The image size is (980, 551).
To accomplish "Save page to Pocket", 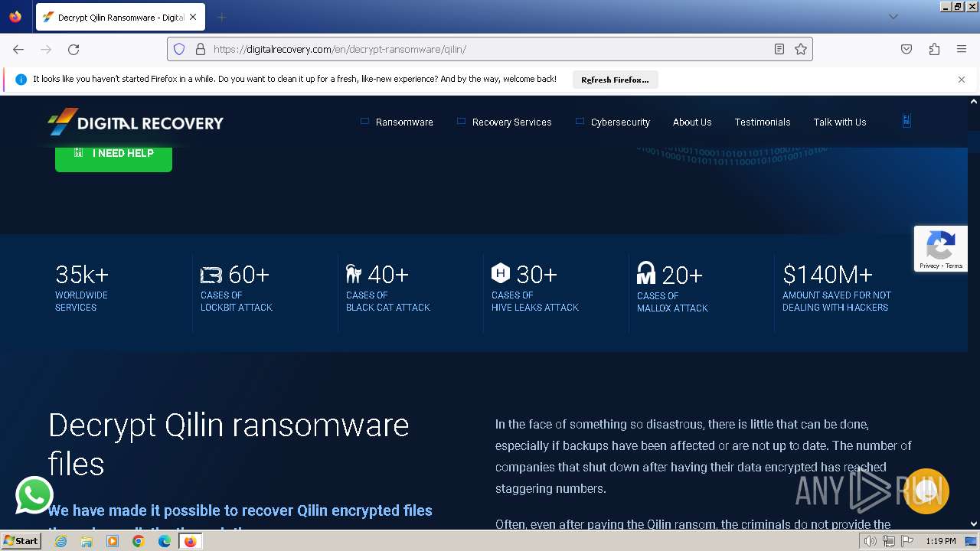I will point(906,49).
